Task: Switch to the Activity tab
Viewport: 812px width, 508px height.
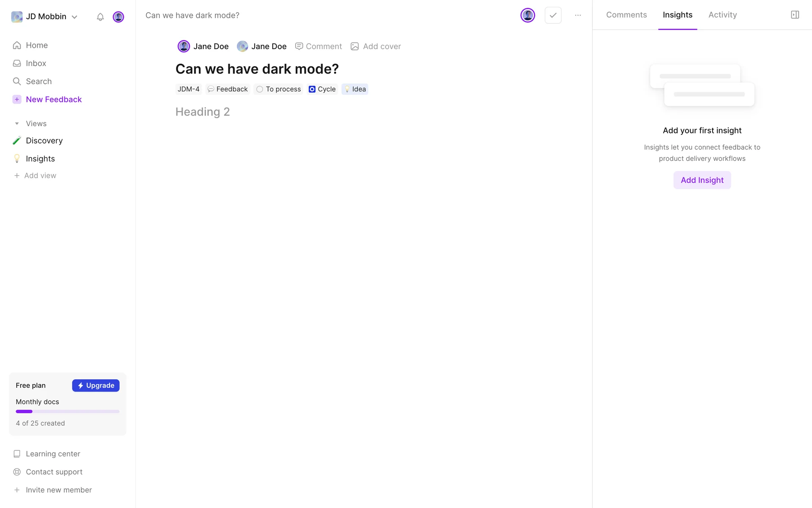Action: 722,15
